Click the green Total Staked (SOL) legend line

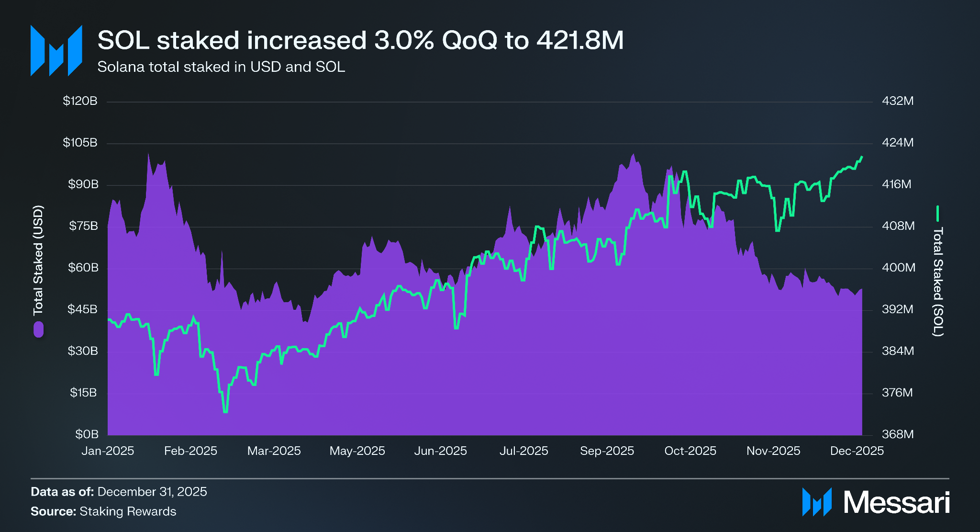[x=937, y=214]
